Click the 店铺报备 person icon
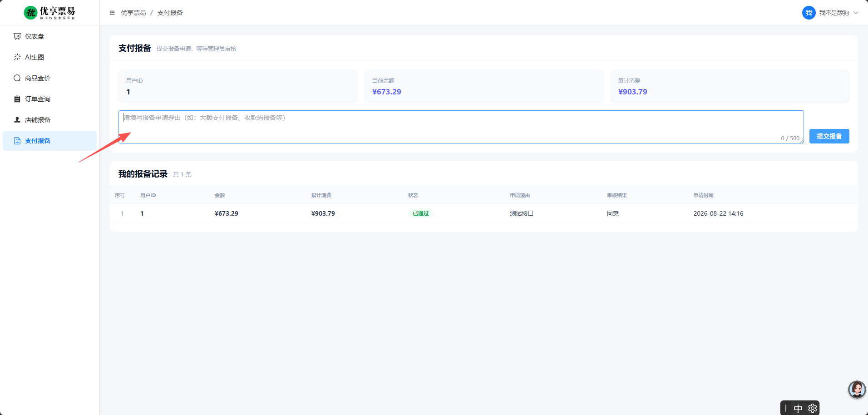This screenshot has width=868, height=415. [17, 120]
